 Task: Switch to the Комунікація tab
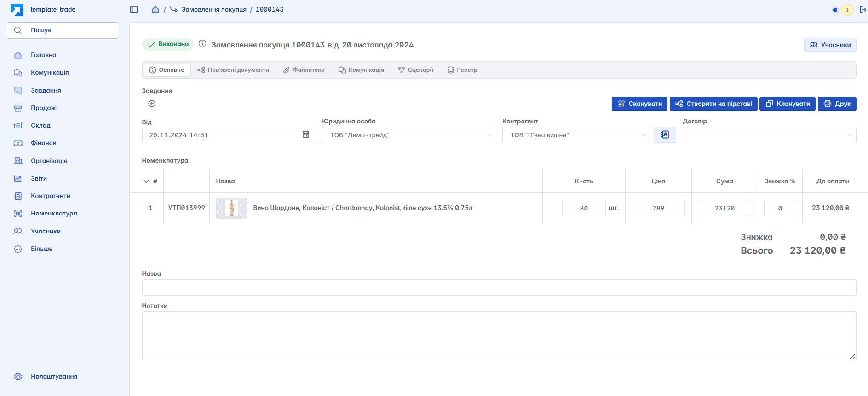pos(361,70)
